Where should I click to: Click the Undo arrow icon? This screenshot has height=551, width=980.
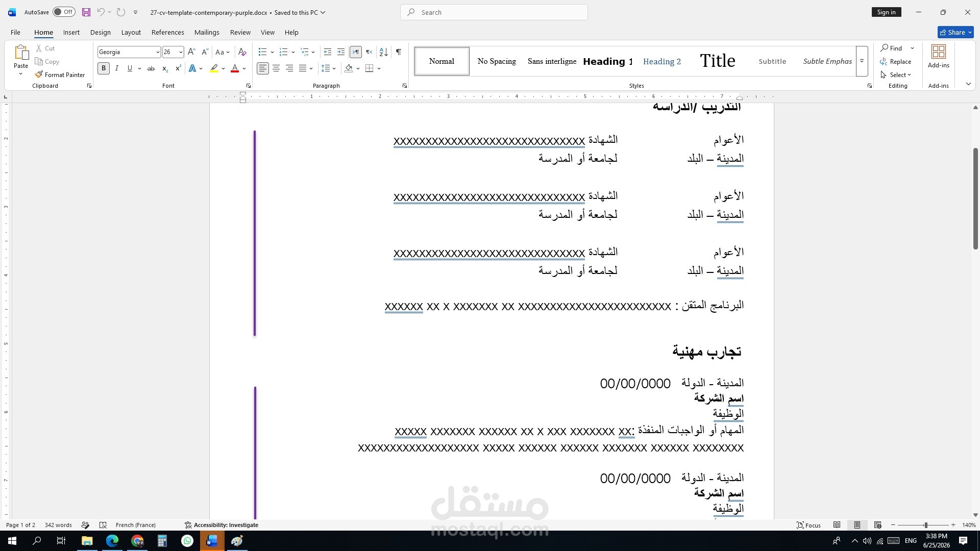tap(101, 12)
